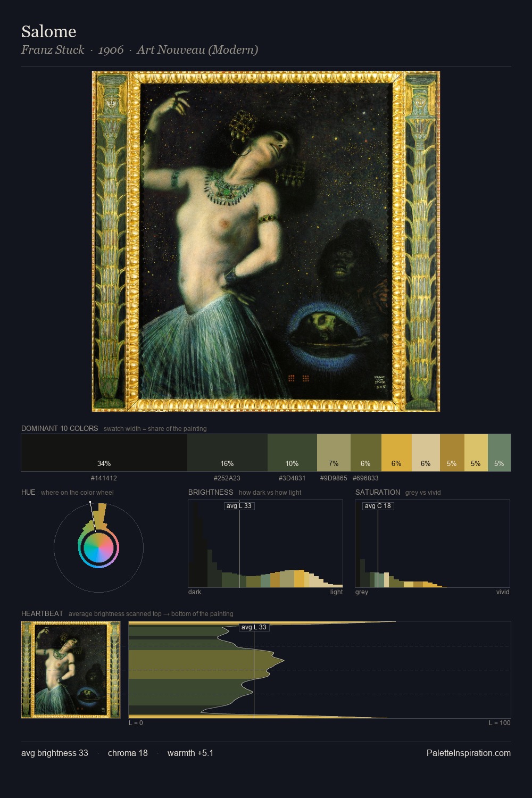Click the 5% sage green swatch
This screenshot has height=798, width=532.
pyautogui.click(x=499, y=453)
